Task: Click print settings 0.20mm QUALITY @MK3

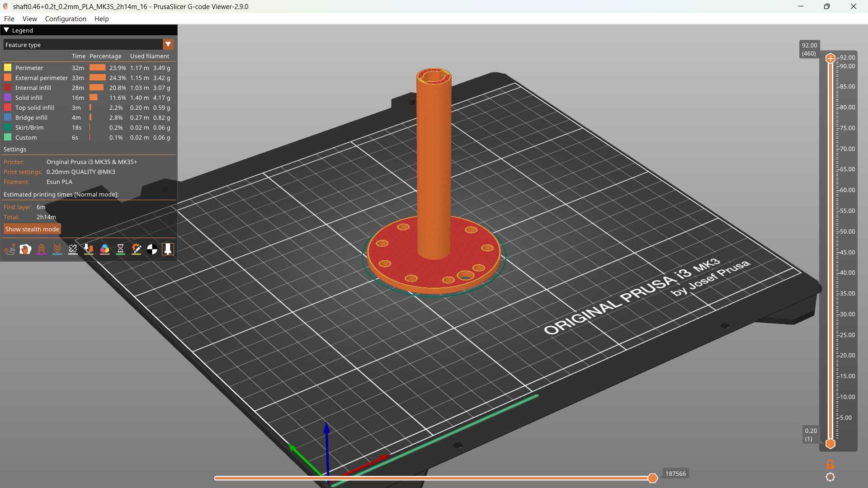Action: point(81,172)
